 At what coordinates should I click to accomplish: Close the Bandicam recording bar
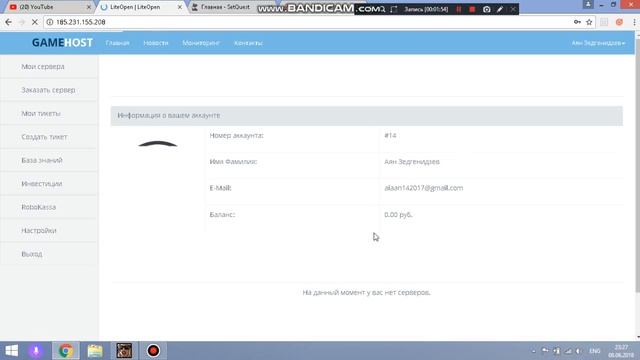click(513, 9)
